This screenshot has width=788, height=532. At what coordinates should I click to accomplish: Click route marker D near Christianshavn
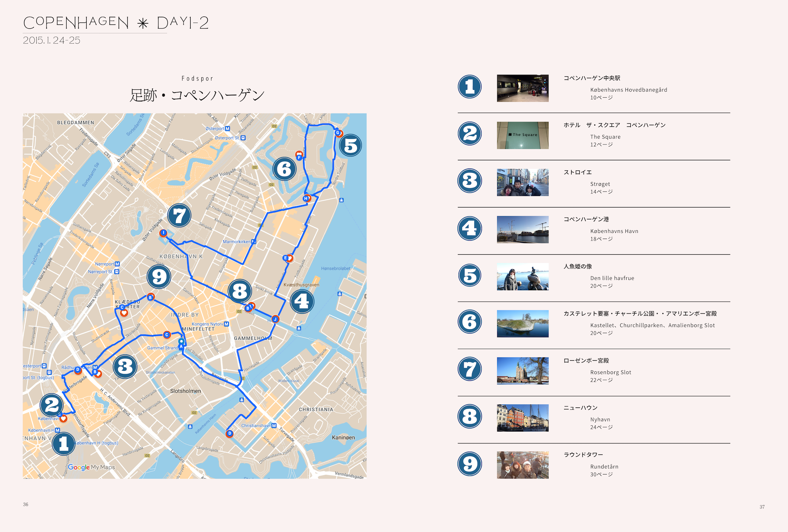coord(230,434)
